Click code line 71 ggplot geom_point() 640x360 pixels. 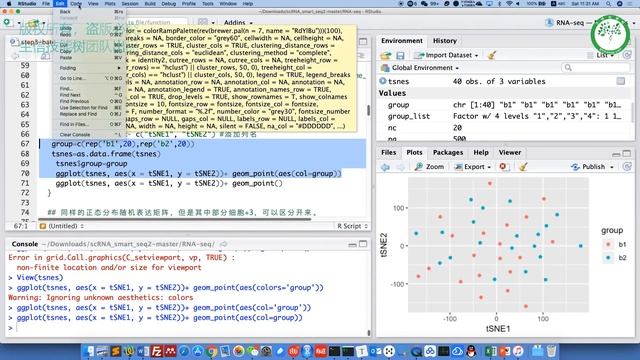(x=169, y=183)
